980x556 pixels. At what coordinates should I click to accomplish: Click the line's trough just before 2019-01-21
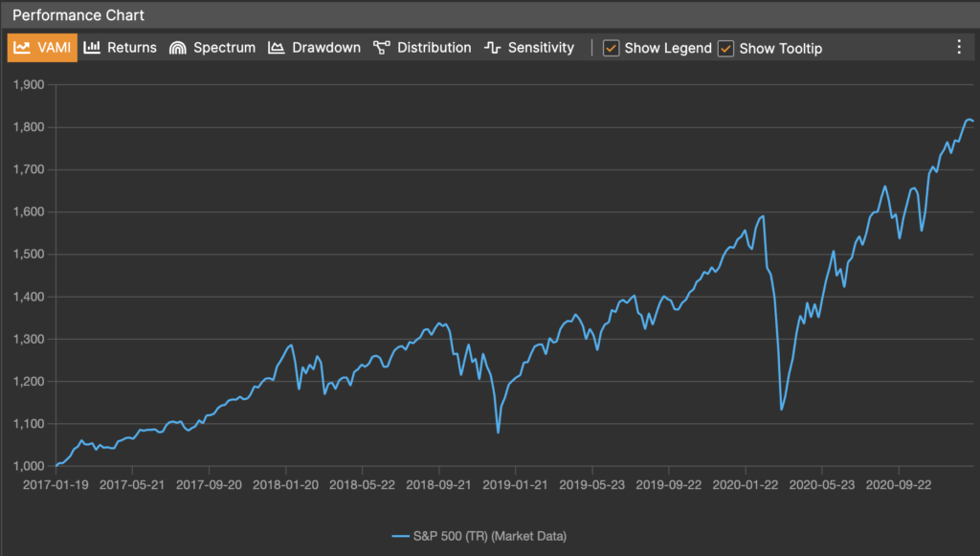pyautogui.click(x=499, y=433)
